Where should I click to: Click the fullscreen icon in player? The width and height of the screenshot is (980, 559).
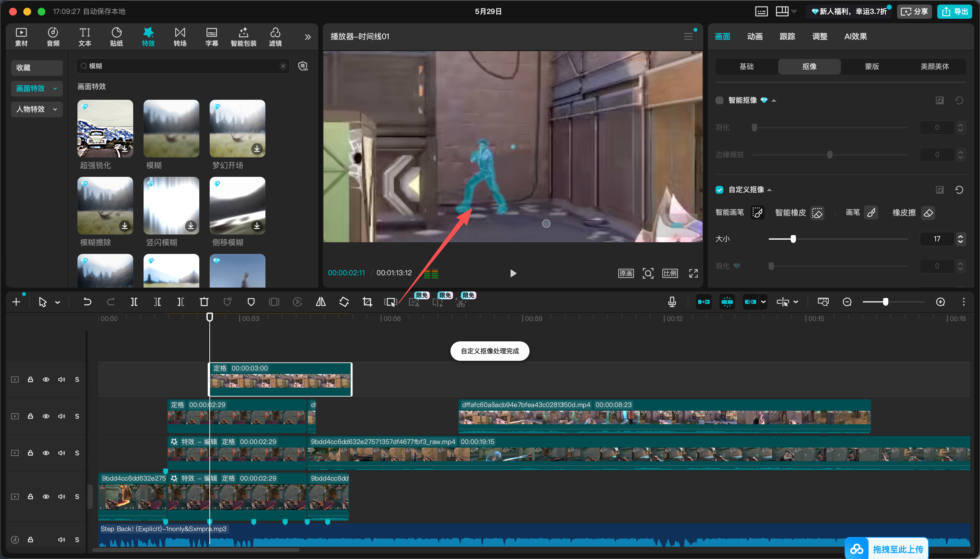click(694, 273)
